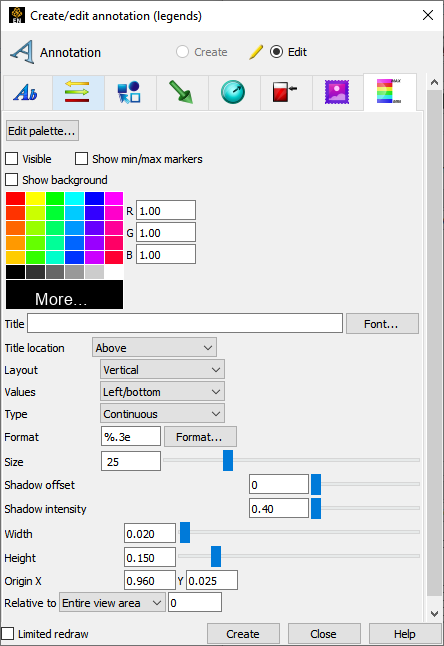Open More... colors option
The height and width of the screenshot is (646, 444).
coord(64,295)
